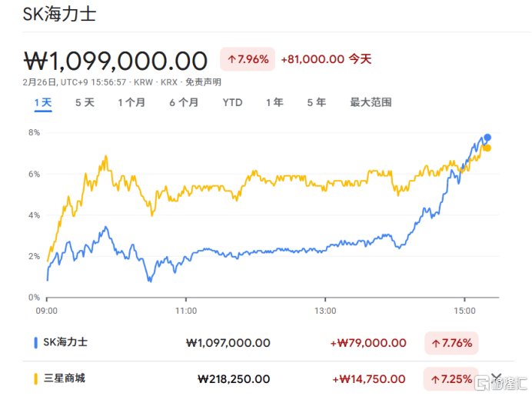Click the SK海力士 page title

click(58, 15)
